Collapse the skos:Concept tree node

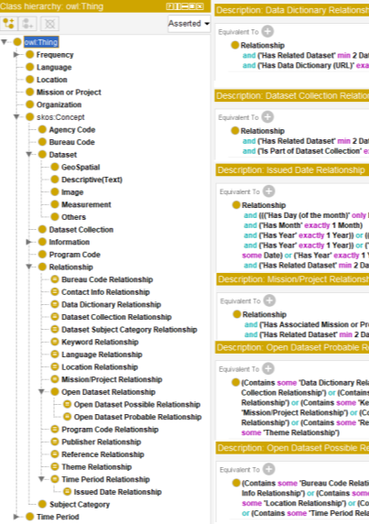(16, 117)
